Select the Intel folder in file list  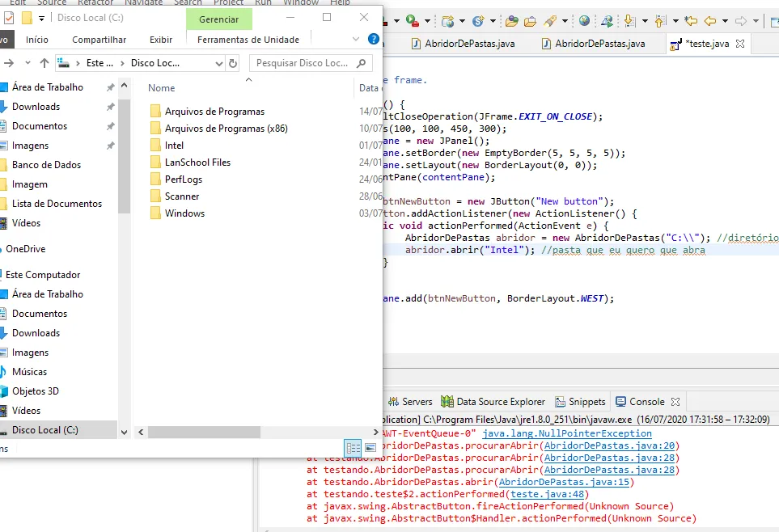174,146
